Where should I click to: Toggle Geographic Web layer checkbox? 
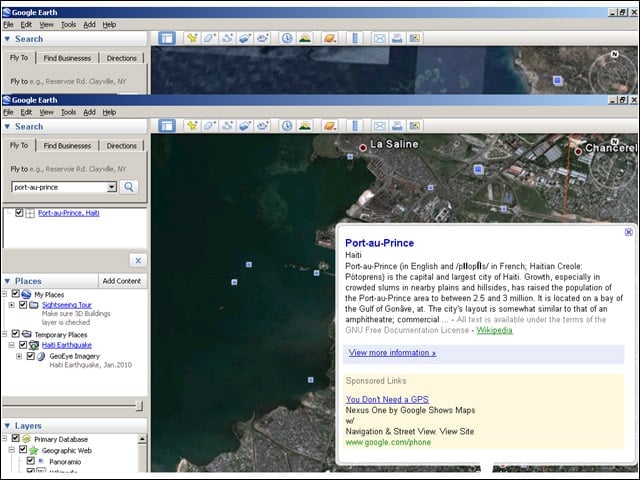[23, 450]
